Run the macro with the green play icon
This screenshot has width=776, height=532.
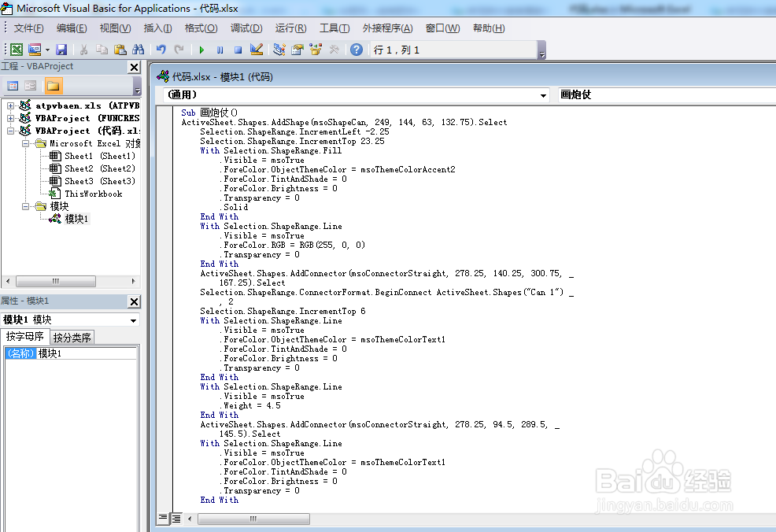(x=201, y=50)
